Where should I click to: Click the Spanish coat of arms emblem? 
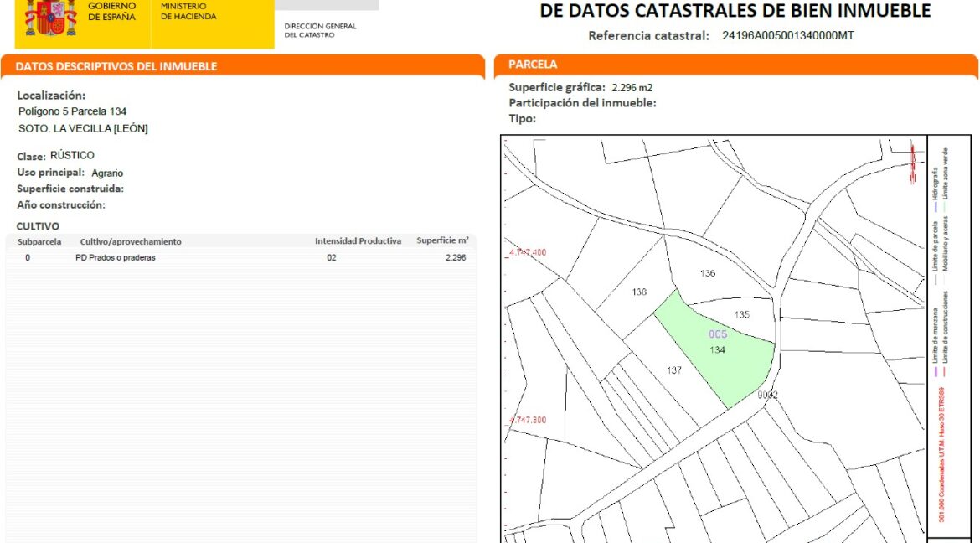click(50, 17)
